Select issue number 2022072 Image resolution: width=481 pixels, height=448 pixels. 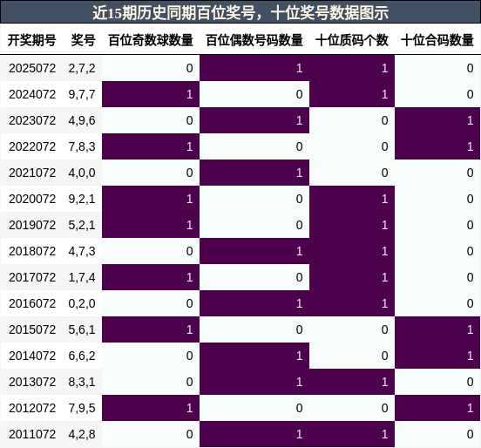pos(32,146)
